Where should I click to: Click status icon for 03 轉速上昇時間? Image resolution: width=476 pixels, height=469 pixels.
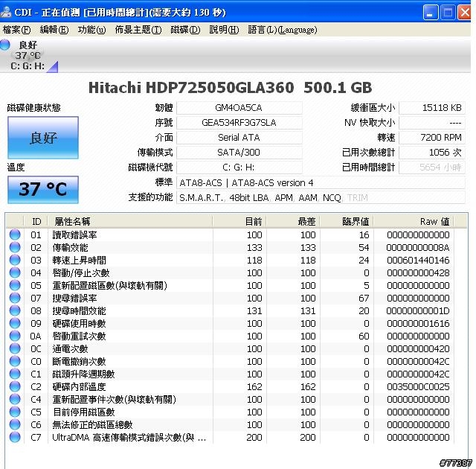pos(15,261)
